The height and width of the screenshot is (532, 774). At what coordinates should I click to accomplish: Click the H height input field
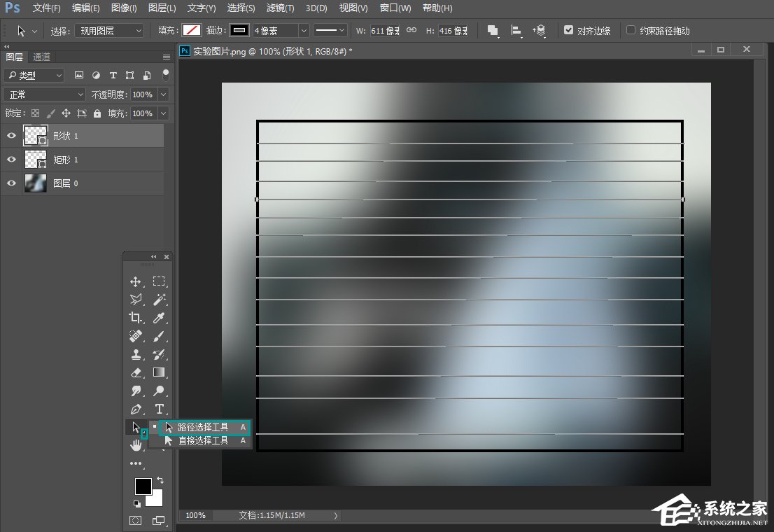pyautogui.click(x=453, y=31)
